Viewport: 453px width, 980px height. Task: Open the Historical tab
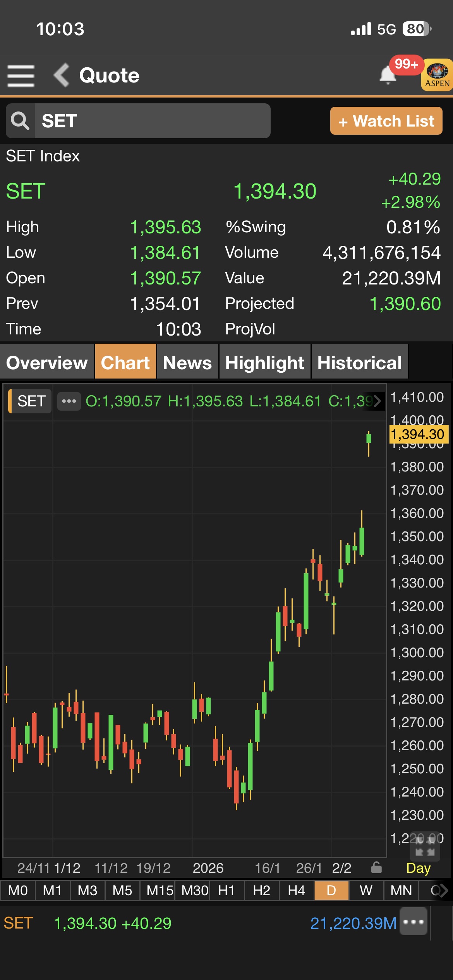pos(359,363)
